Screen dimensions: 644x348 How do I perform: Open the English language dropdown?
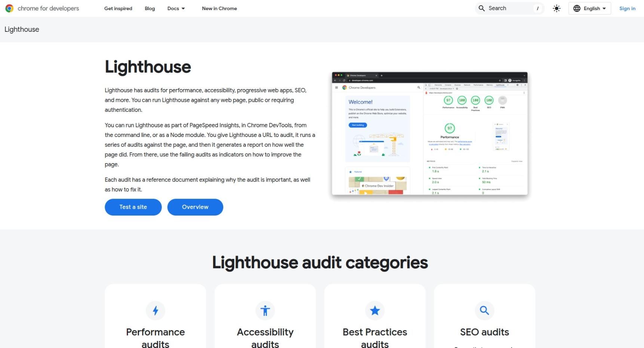(589, 8)
